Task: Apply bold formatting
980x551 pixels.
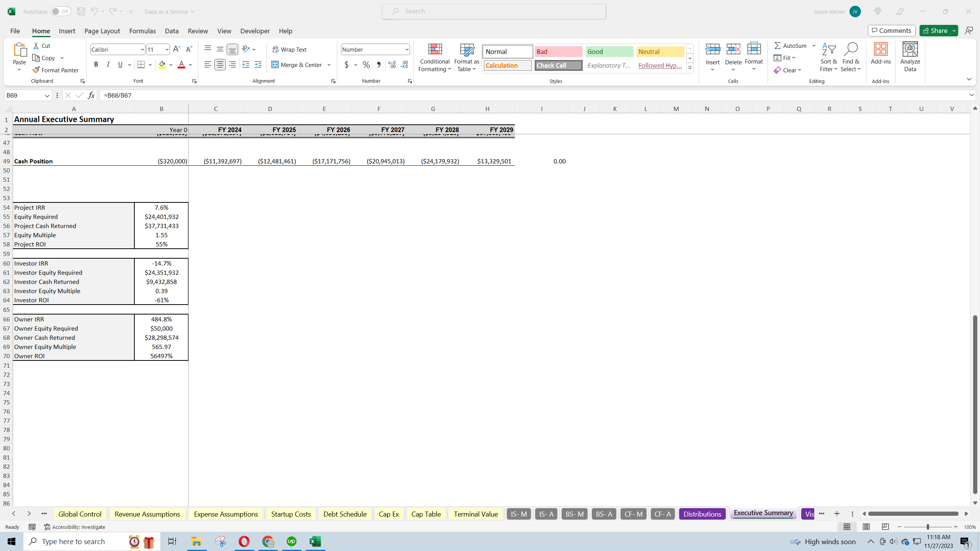Action: tap(96, 64)
